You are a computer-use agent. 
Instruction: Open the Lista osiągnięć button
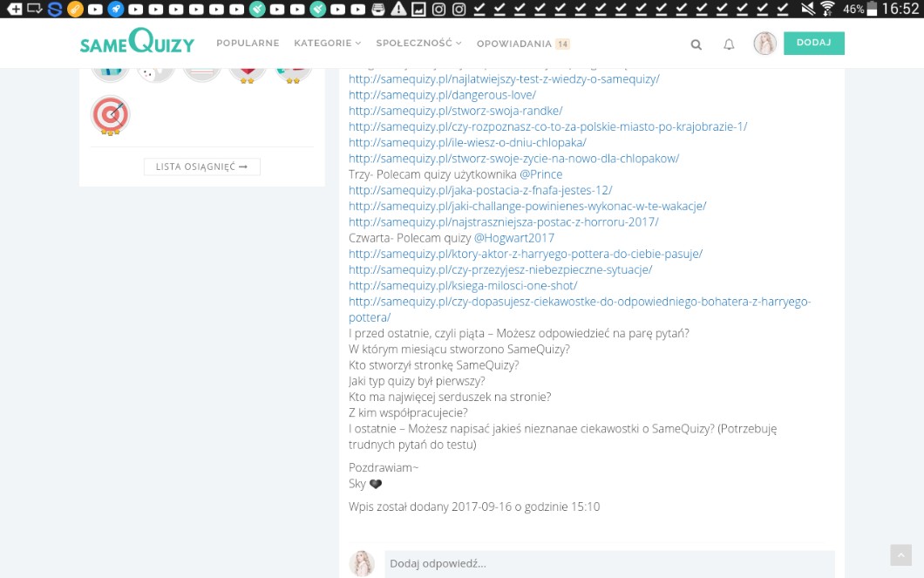point(201,167)
